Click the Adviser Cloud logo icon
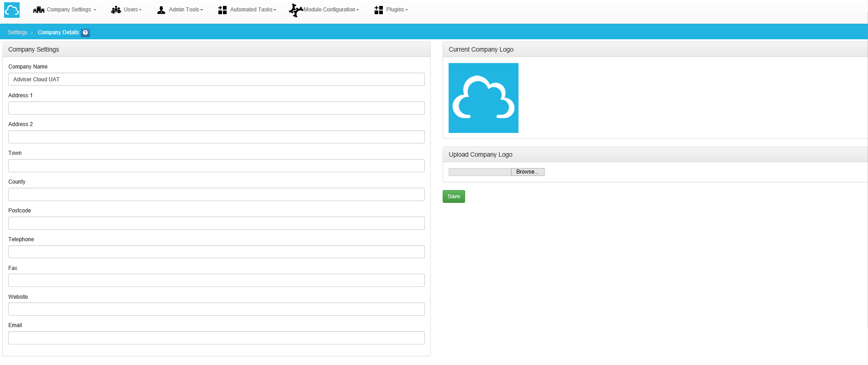 [12, 10]
